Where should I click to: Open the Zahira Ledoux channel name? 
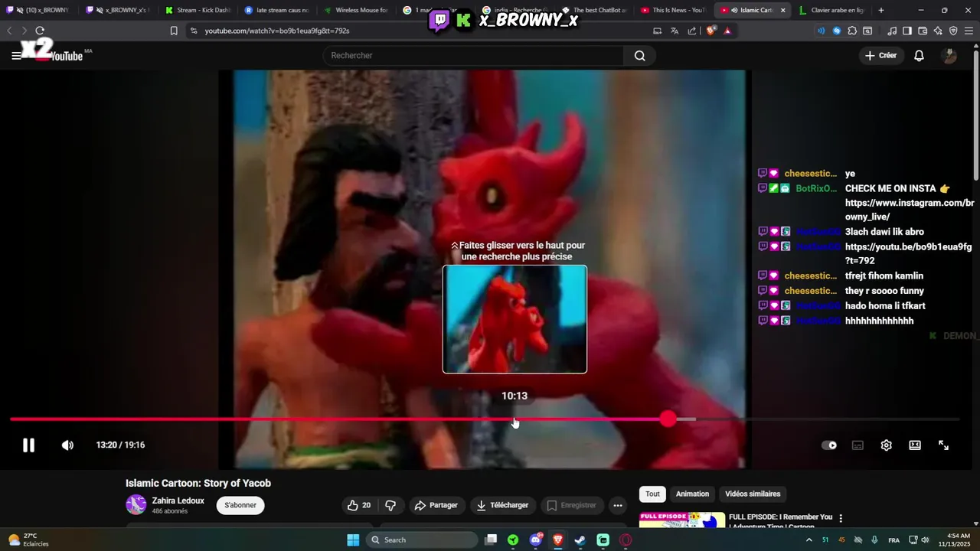(178, 500)
